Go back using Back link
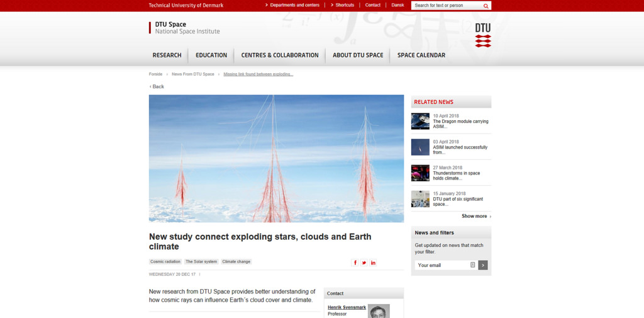This screenshot has height=318, width=644. (x=157, y=86)
